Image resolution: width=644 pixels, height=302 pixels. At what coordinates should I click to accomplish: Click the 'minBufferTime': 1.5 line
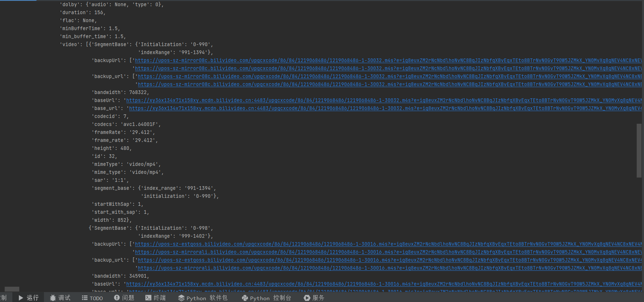[x=90, y=29]
